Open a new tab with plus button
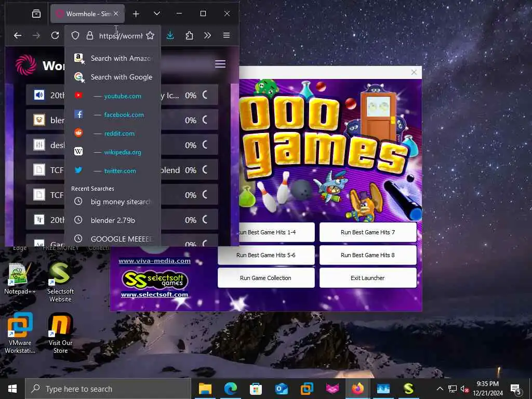 pyautogui.click(x=136, y=14)
